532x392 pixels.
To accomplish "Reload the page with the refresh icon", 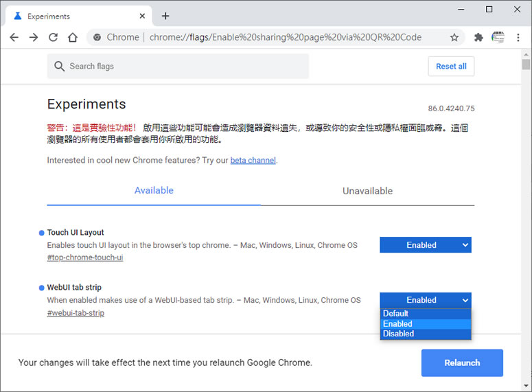I will (x=54, y=37).
